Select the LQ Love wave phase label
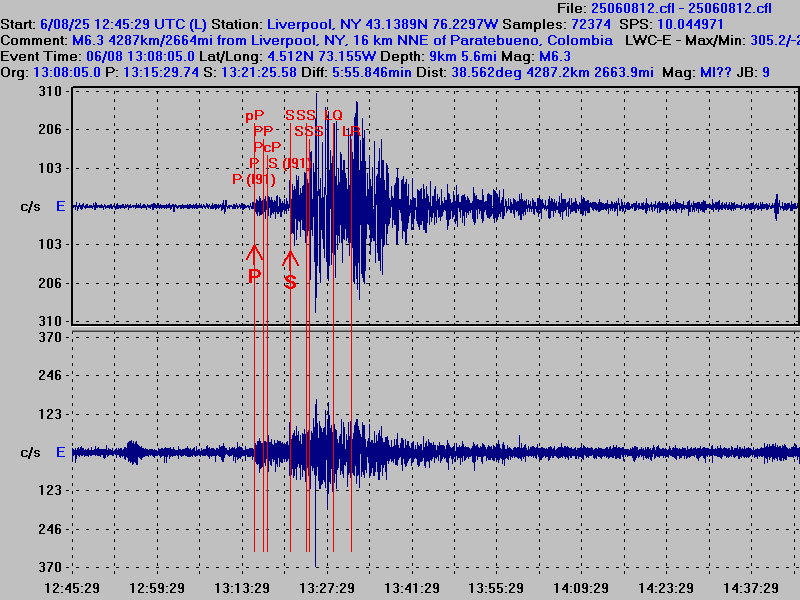800x600 pixels. [334, 115]
